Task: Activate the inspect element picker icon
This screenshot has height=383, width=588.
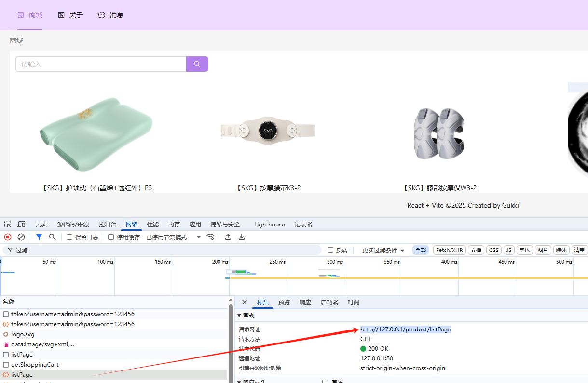Action: tap(8, 224)
